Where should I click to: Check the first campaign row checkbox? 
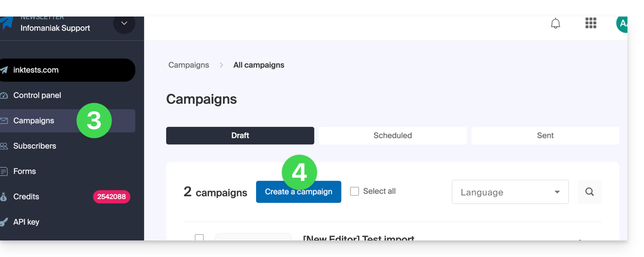[x=199, y=238]
